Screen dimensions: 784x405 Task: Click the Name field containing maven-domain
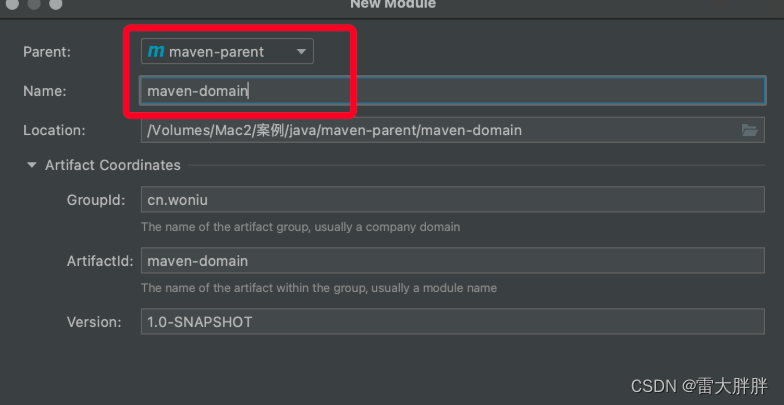click(x=452, y=90)
